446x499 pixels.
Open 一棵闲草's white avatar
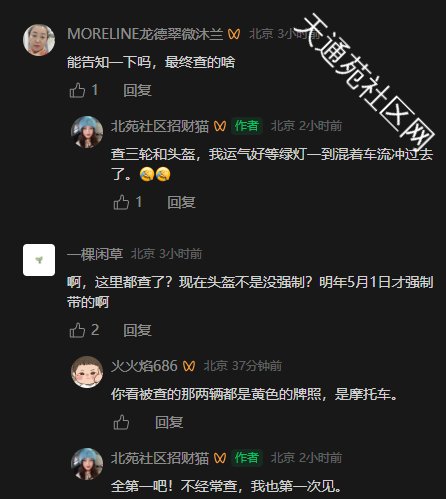click(39, 260)
